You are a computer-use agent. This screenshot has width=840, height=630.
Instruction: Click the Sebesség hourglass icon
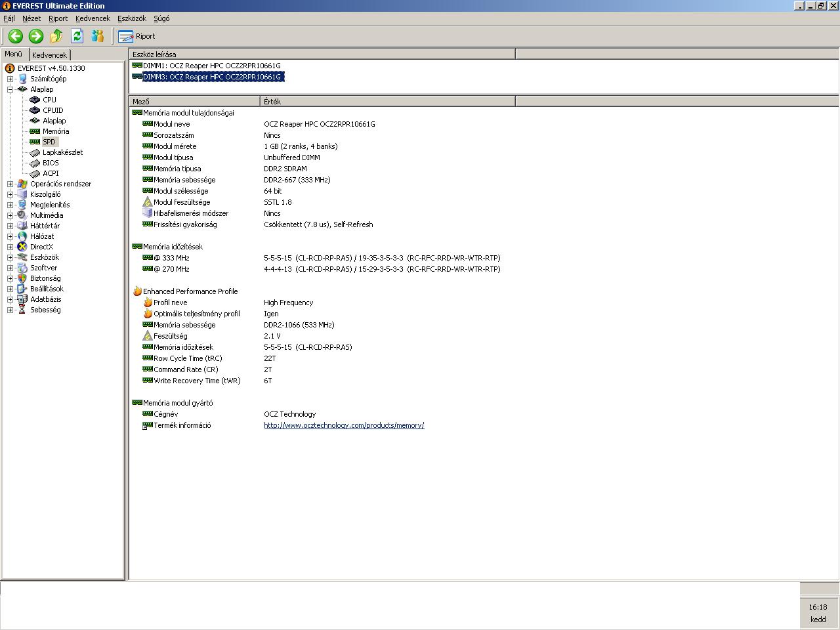pyautogui.click(x=22, y=310)
